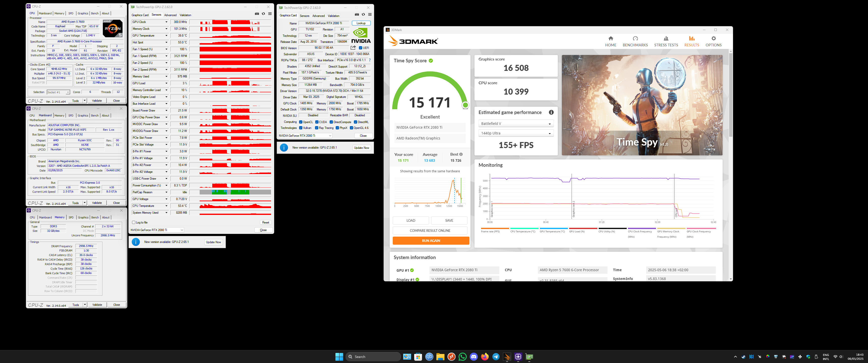Click COMPARE RESULT ONLINE button
868x363 pixels.
430,231
